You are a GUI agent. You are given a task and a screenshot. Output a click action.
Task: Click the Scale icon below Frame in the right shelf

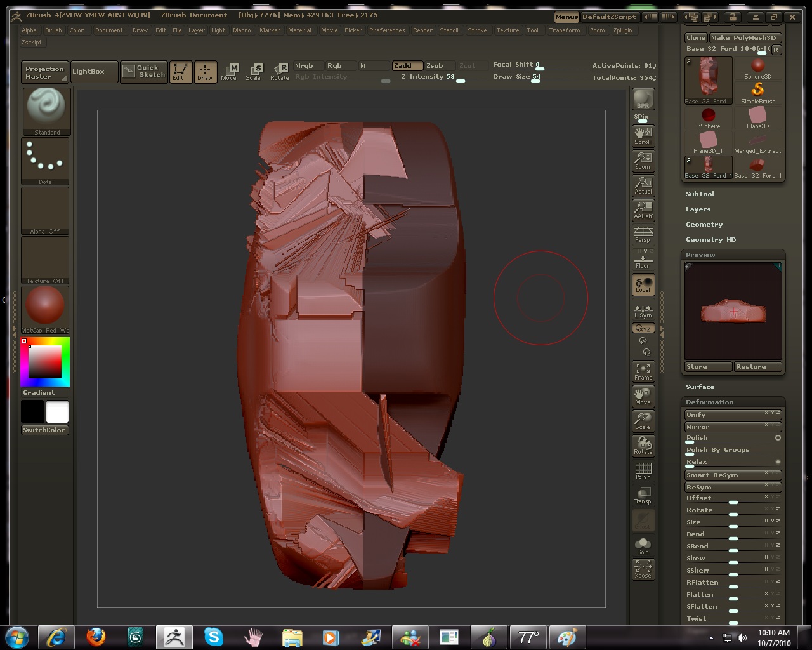point(643,421)
